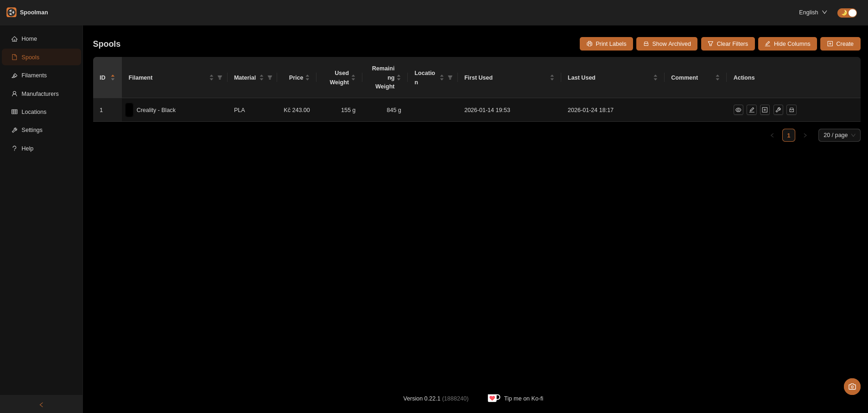The image size is (868, 413).
Task: Archive spool 1 with the box icon
Action: [x=792, y=110]
